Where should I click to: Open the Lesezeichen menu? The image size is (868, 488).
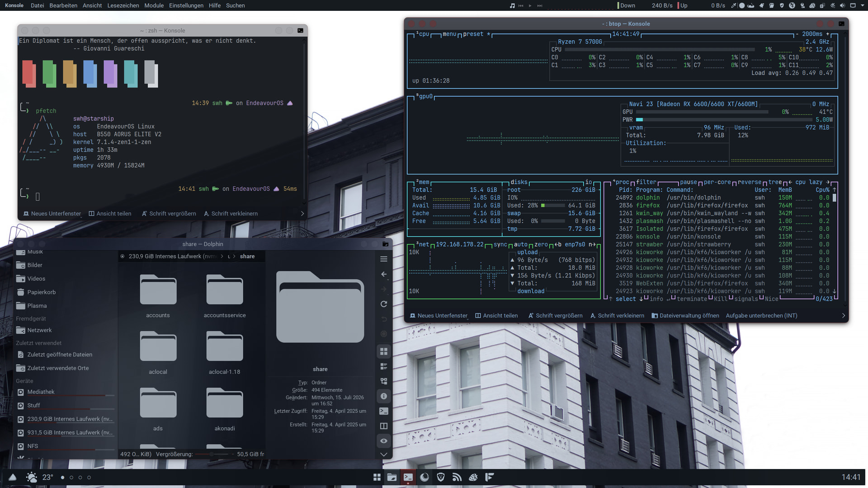point(123,5)
